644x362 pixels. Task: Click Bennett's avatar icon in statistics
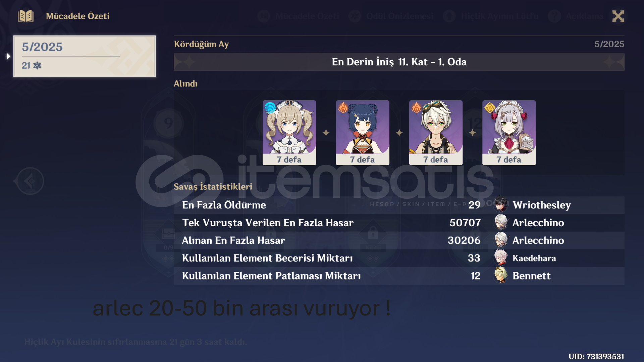pos(501,276)
